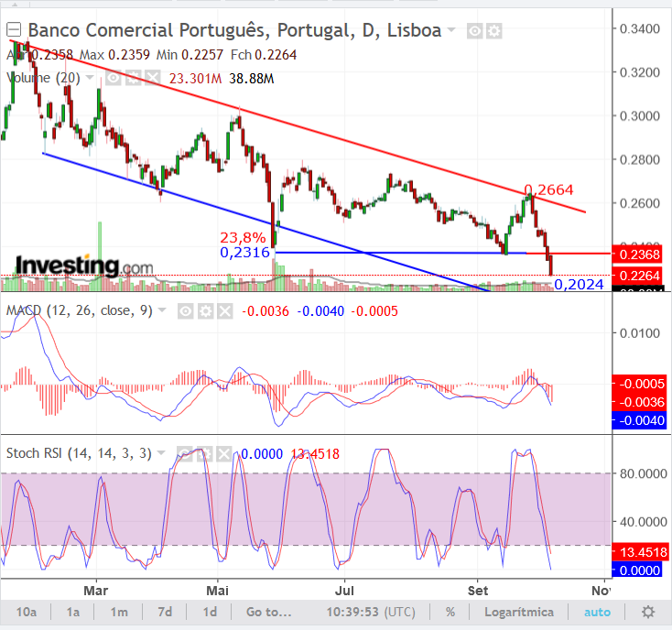
Task: Select the 7d time range
Action: 165,612
